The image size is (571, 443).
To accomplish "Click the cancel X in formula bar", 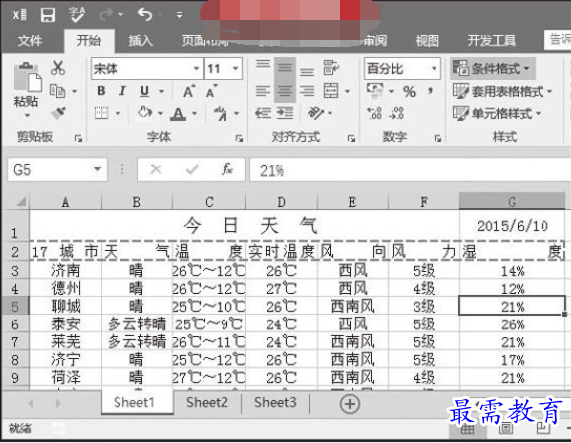I will pos(156,169).
